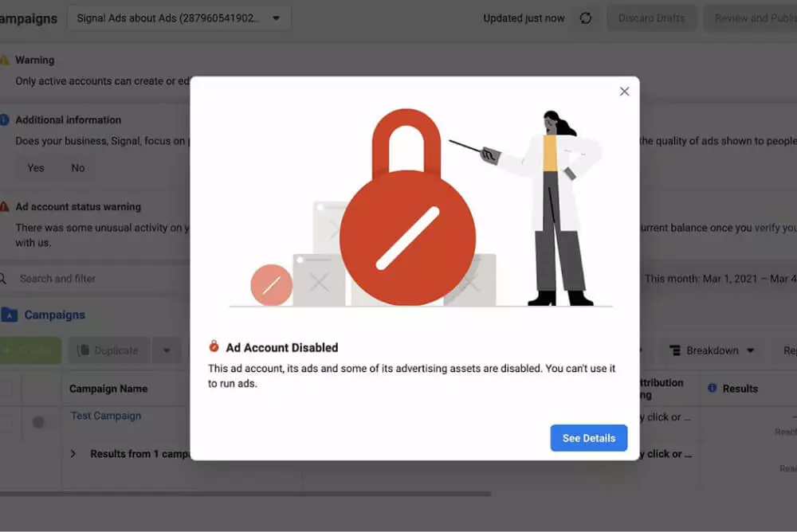The height and width of the screenshot is (532, 797).
Task: Open the Breakdown menu
Action: 712,350
